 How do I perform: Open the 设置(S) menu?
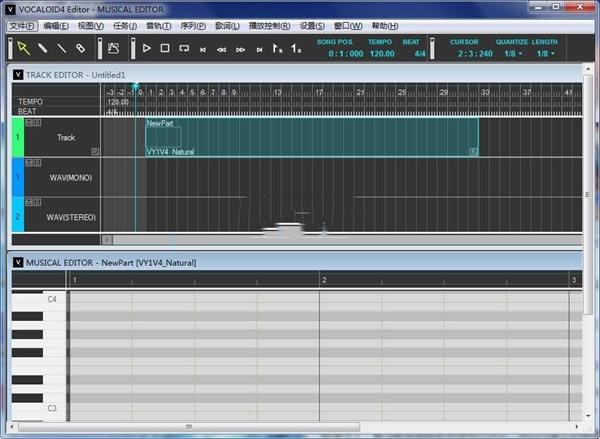312,26
